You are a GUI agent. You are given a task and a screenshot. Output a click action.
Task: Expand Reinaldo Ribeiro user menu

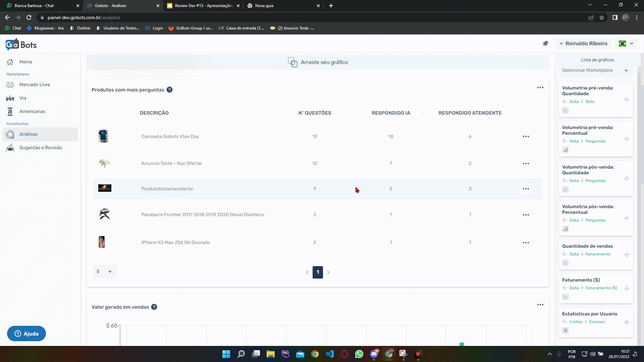point(583,44)
